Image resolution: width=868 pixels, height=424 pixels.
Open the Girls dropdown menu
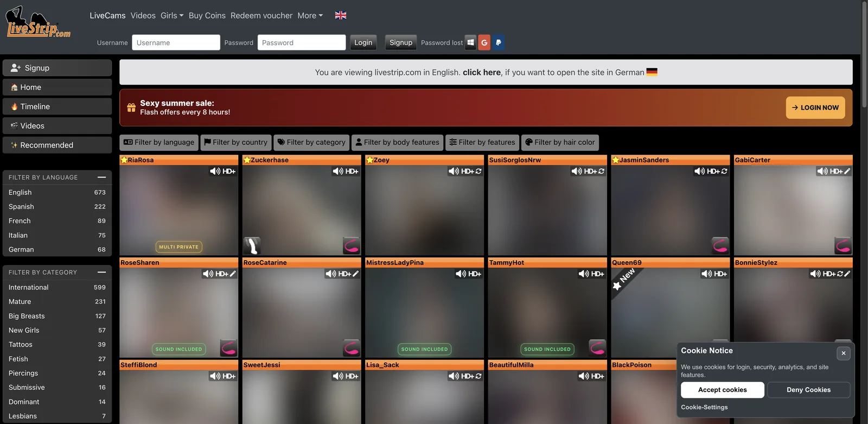(172, 15)
